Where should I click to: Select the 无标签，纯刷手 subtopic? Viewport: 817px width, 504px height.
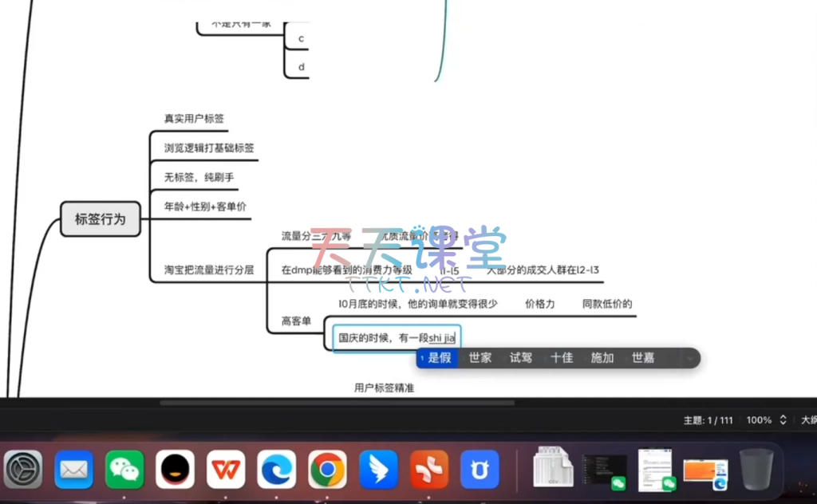(199, 177)
